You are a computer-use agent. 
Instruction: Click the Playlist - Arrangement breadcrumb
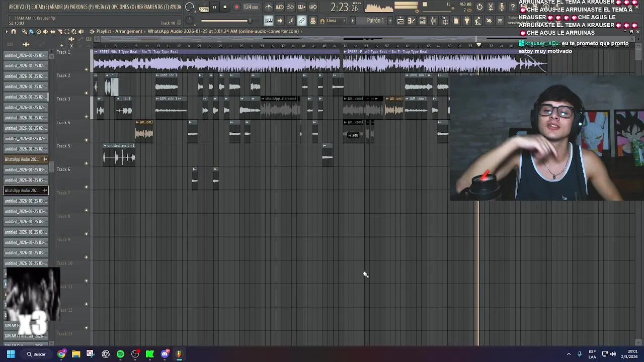coord(119,31)
